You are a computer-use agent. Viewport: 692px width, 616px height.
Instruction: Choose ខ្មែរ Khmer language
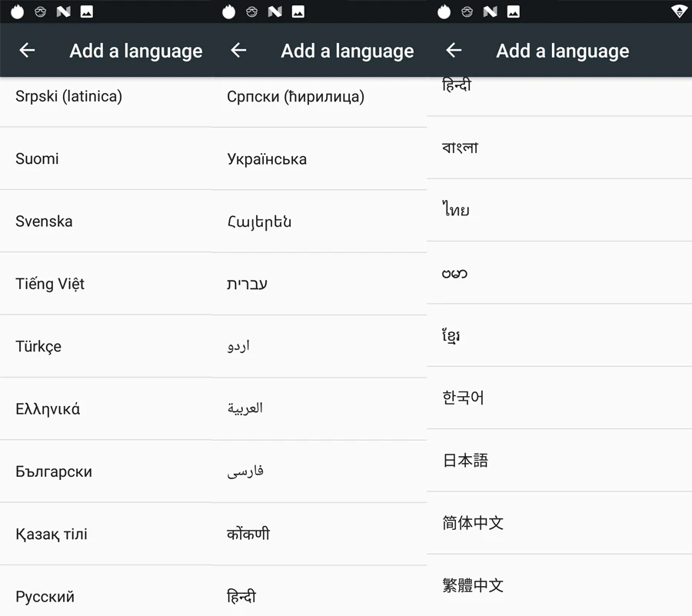point(559,336)
